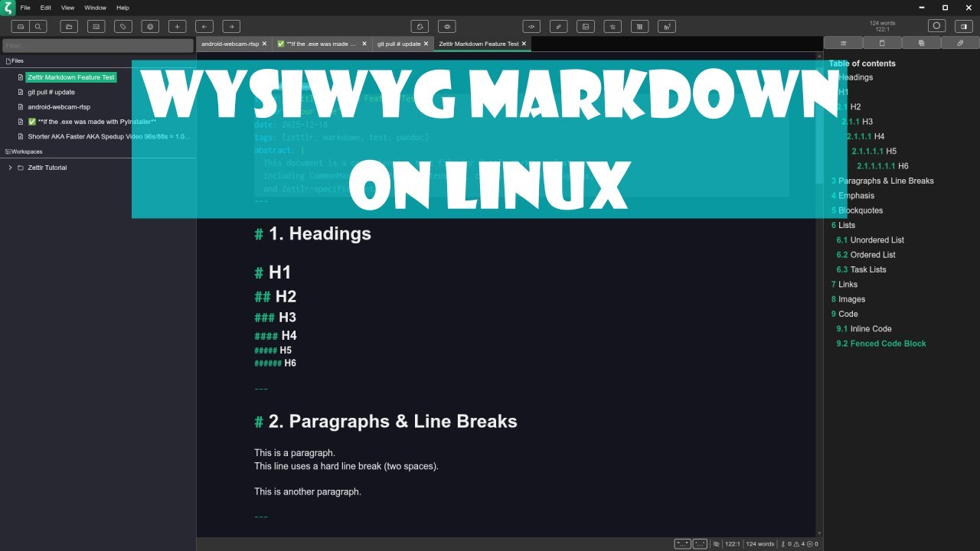Open the File menu
The image size is (980, 551).
[x=25, y=8]
